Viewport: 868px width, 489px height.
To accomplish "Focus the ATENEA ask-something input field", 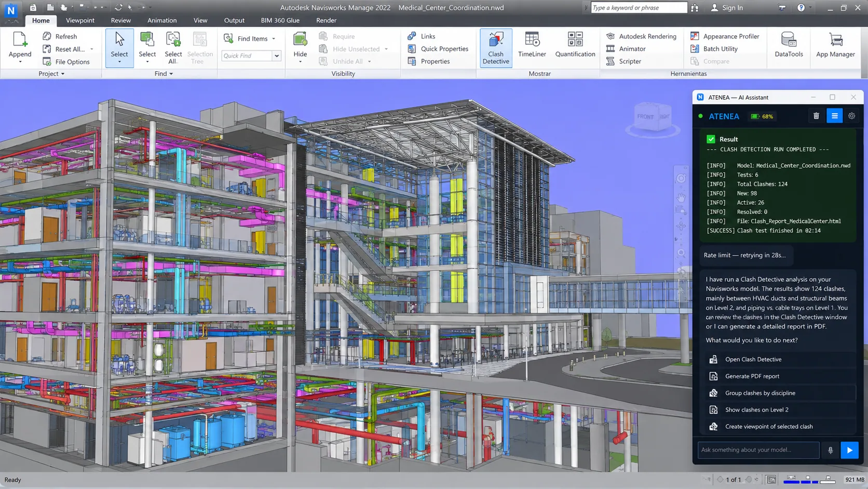I will (758, 450).
